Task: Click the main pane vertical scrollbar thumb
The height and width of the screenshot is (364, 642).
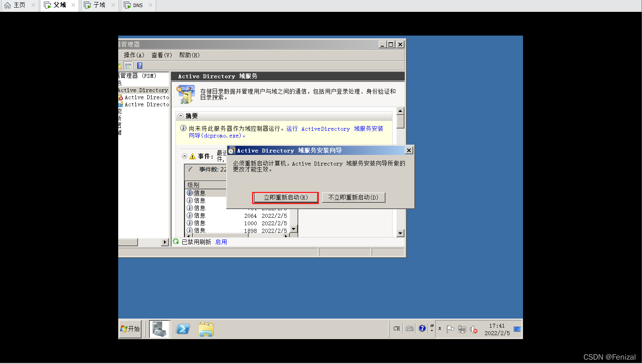Action: pos(400,122)
